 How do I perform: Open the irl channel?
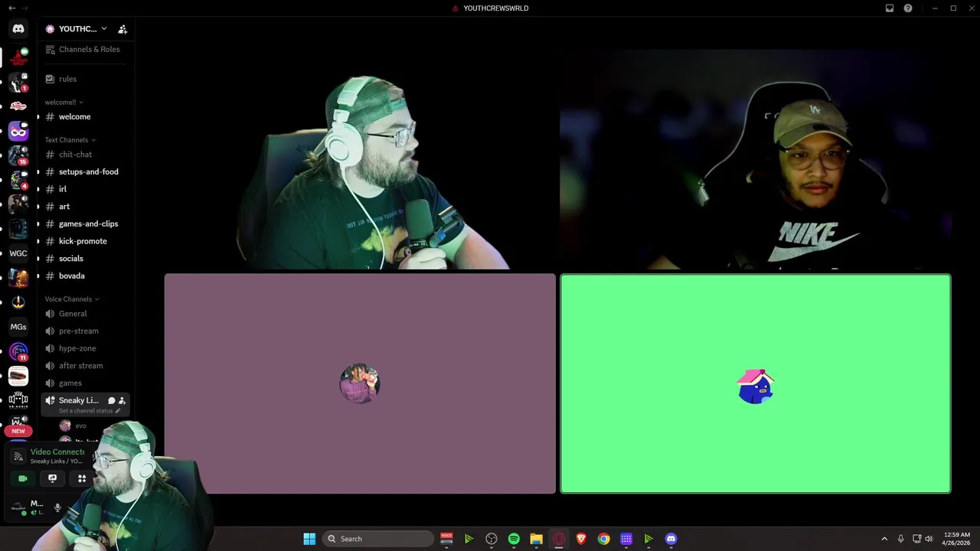(x=86, y=189)
